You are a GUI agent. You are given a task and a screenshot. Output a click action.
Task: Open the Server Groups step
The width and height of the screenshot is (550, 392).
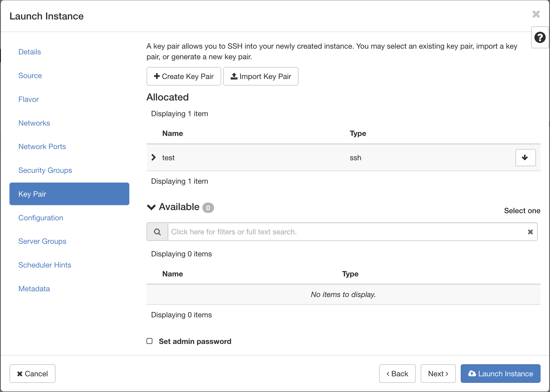pos(42,241)
